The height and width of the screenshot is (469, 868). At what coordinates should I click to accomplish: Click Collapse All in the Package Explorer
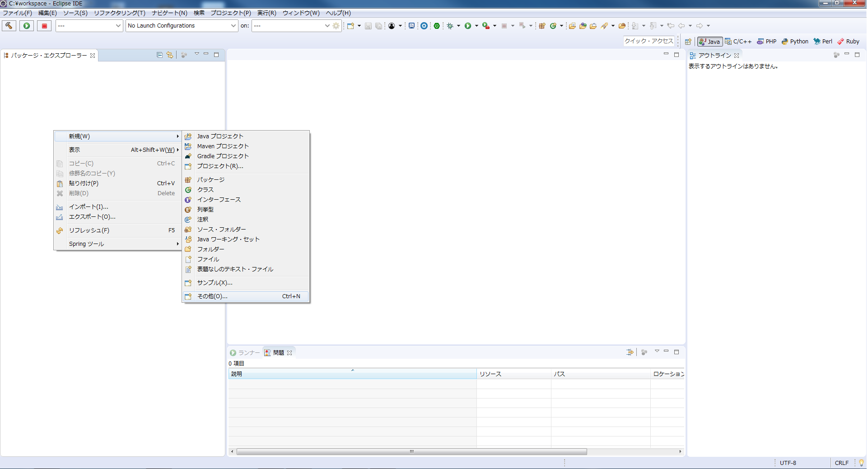(x=159, y=55)
